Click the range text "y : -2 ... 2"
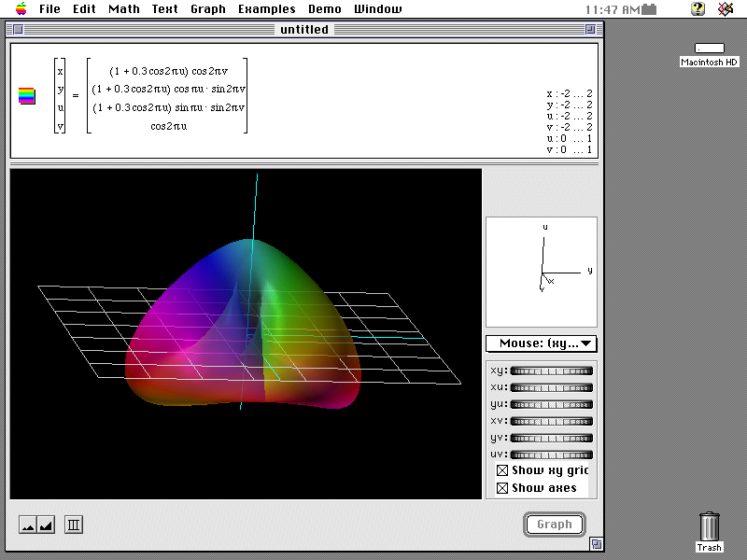747x560 pixels. (570, 105)
